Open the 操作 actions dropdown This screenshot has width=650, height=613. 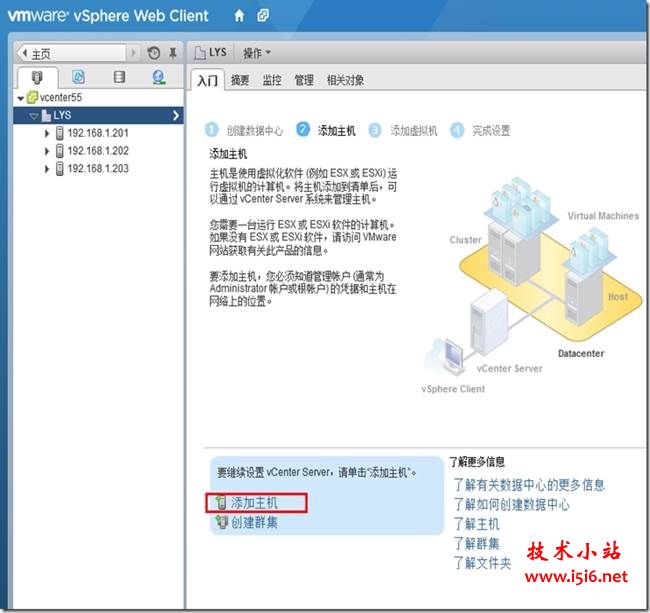tap(257, 53)
